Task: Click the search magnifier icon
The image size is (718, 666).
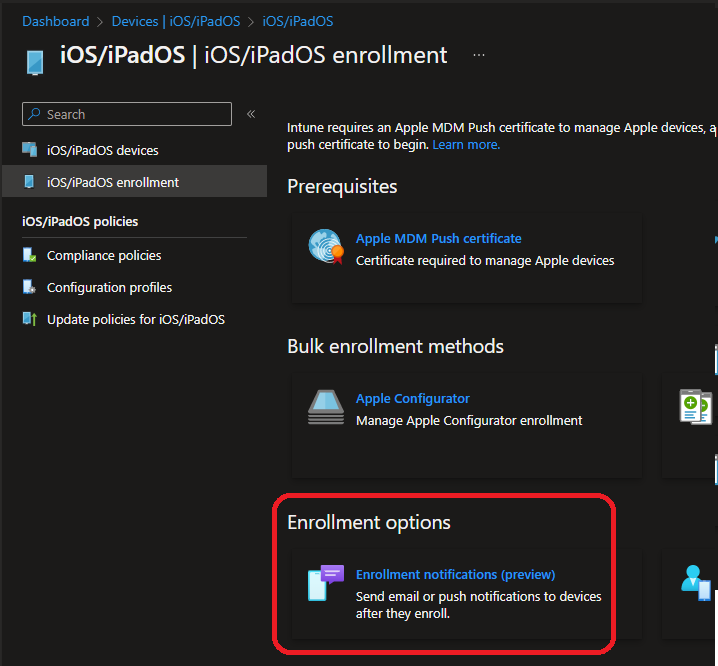Action: pos(34,114)
